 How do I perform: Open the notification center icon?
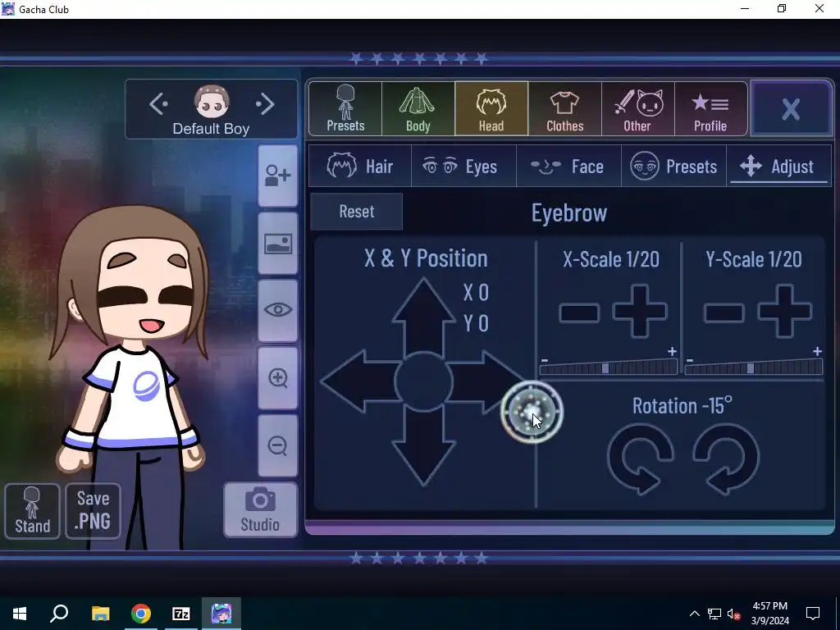point(813,614)
